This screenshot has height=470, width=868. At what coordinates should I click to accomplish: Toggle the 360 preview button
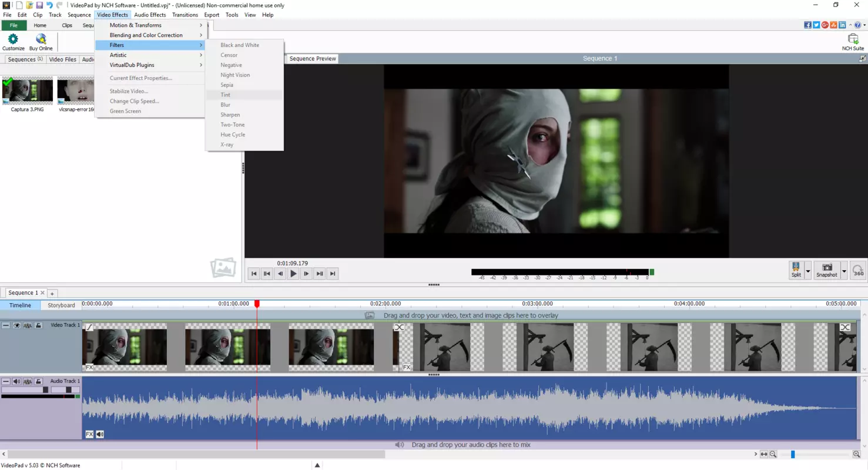(858, 271)
